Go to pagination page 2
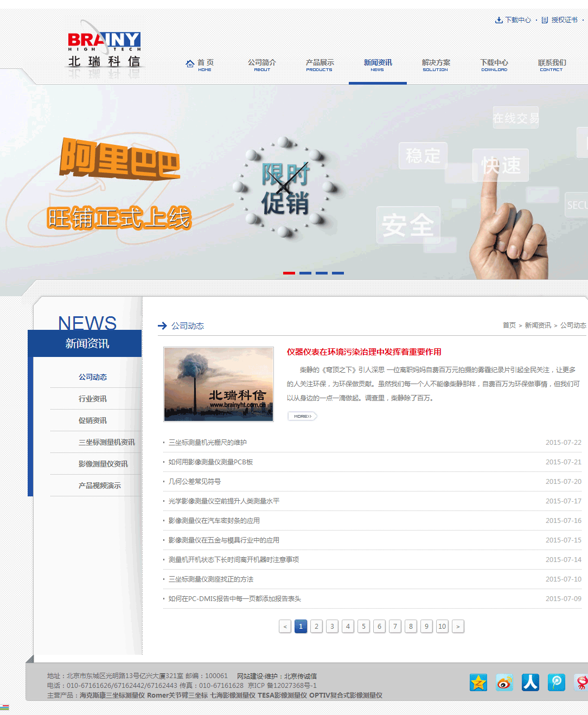The height and width of the screenshot is (715, 588). tap(316, 627)
